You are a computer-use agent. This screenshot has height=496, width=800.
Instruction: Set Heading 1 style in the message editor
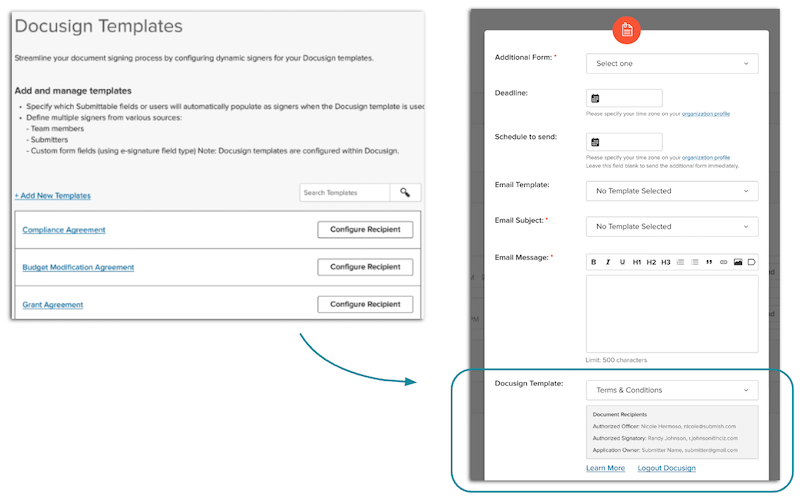tap(637, 262)
